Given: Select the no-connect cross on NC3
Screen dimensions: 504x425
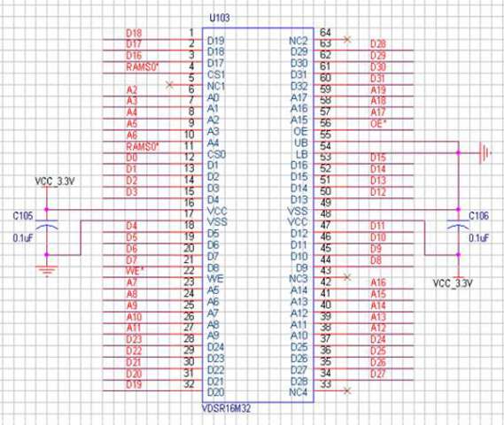Looking at the screenshot, I should click(x=347, y=276).
